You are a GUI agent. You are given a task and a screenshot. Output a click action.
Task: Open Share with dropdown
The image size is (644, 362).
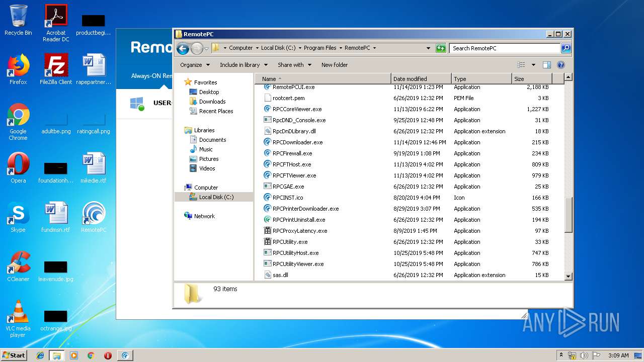(x=294, y=65)
